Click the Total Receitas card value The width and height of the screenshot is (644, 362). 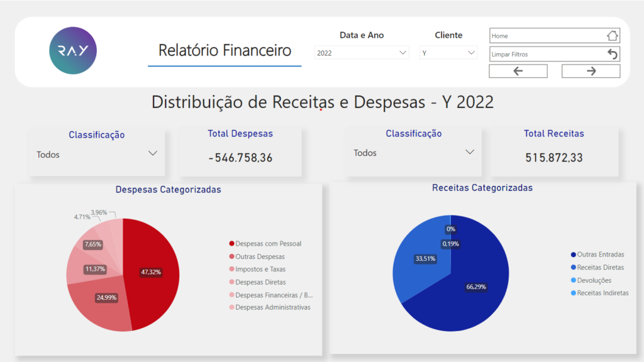[x=553, y=158]
